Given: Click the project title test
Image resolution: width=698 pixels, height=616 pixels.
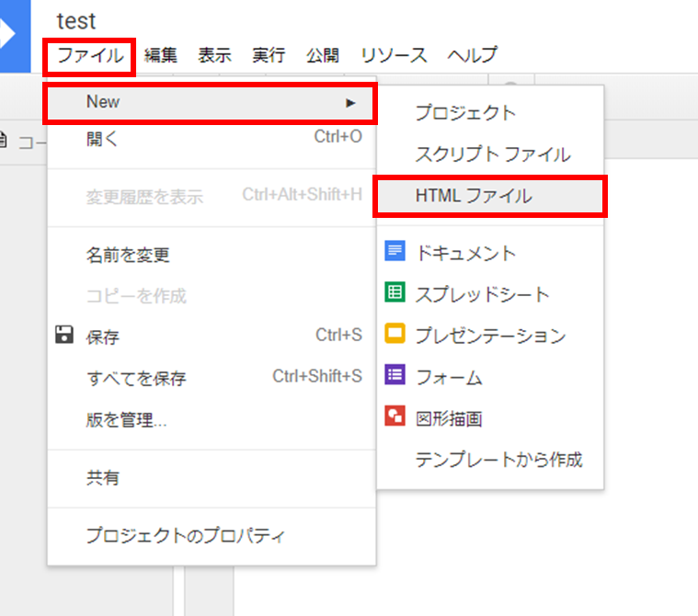Looking at the screenshot, I should (76, 21).
